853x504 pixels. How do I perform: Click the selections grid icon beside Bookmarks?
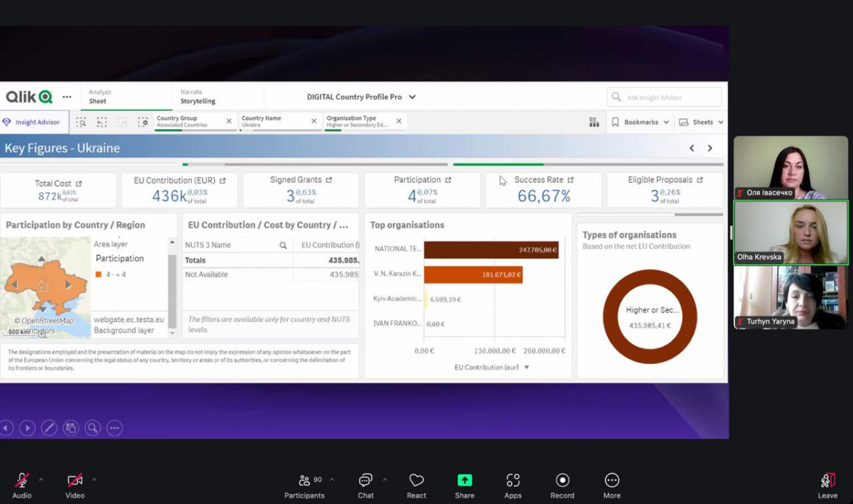[x=594, y=122]
